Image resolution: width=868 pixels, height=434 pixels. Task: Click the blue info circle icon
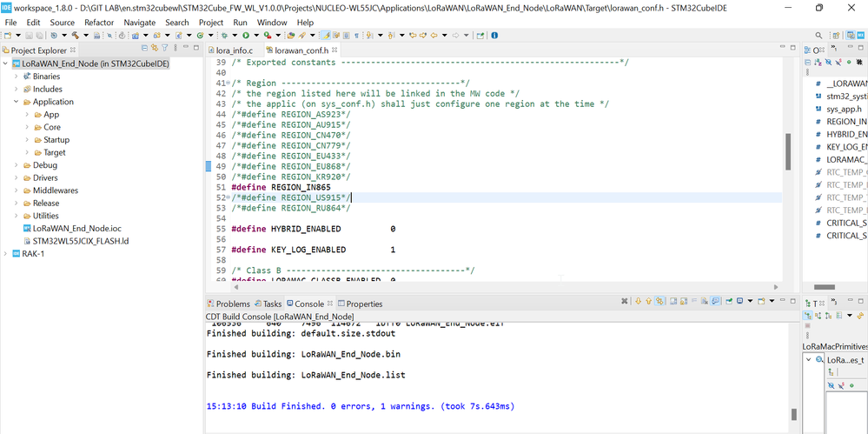click(x=494, y=35)
